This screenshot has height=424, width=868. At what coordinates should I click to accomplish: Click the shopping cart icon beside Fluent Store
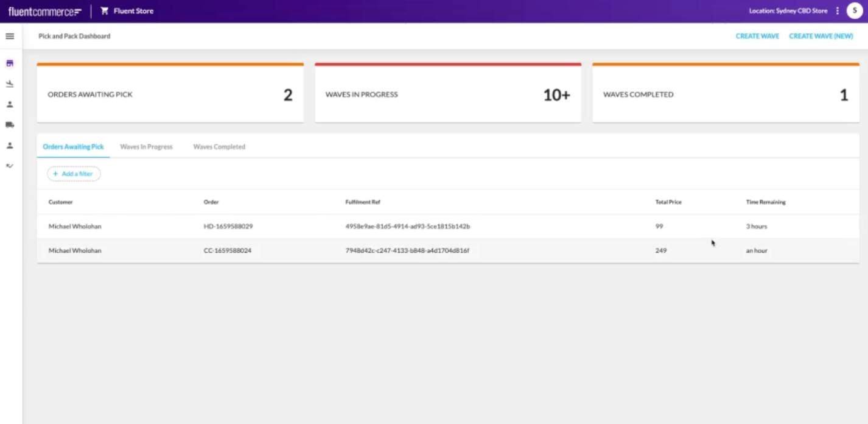click(104, 11)
